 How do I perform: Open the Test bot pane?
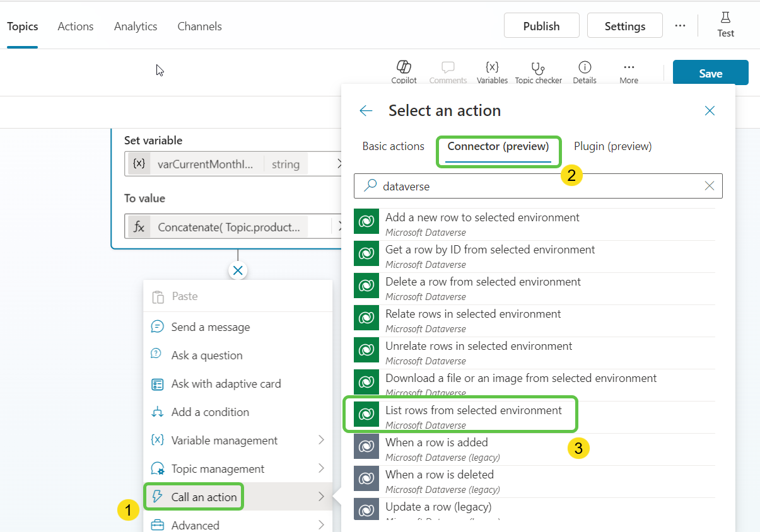point(725,25)
